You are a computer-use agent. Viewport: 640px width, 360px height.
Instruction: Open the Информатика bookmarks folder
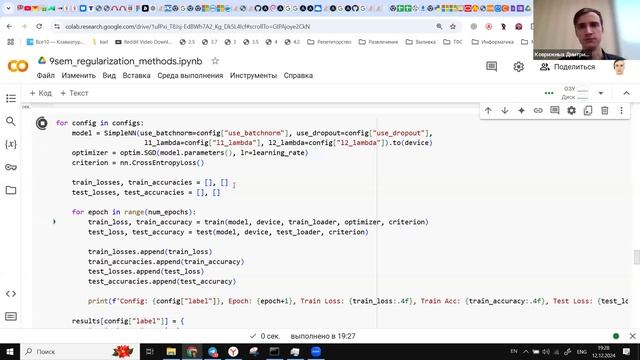493,42
